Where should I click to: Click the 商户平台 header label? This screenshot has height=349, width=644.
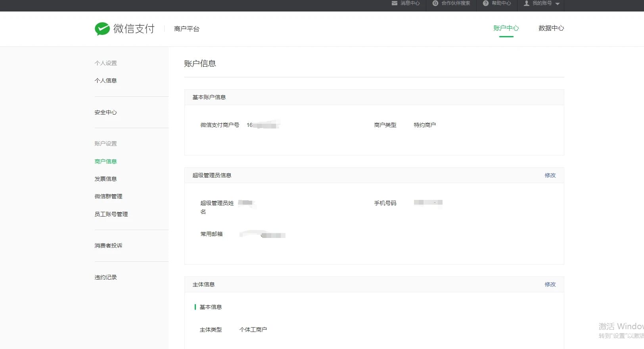click(x=187, y=29)
